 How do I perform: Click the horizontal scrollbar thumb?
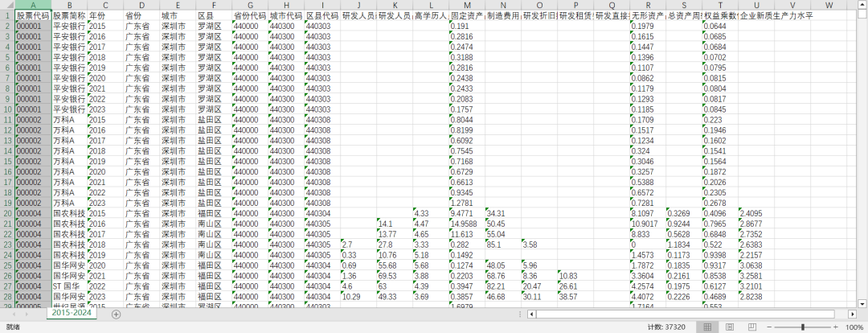pos(685,314)
